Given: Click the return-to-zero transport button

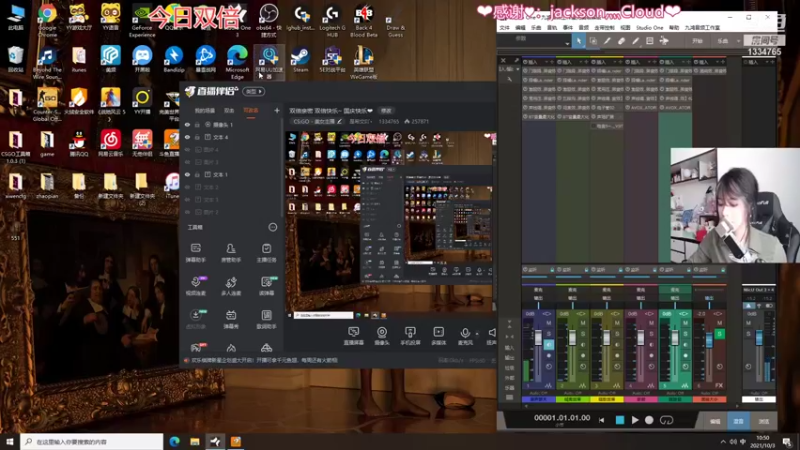Looking at the screenshot, I should pos(602,420).
